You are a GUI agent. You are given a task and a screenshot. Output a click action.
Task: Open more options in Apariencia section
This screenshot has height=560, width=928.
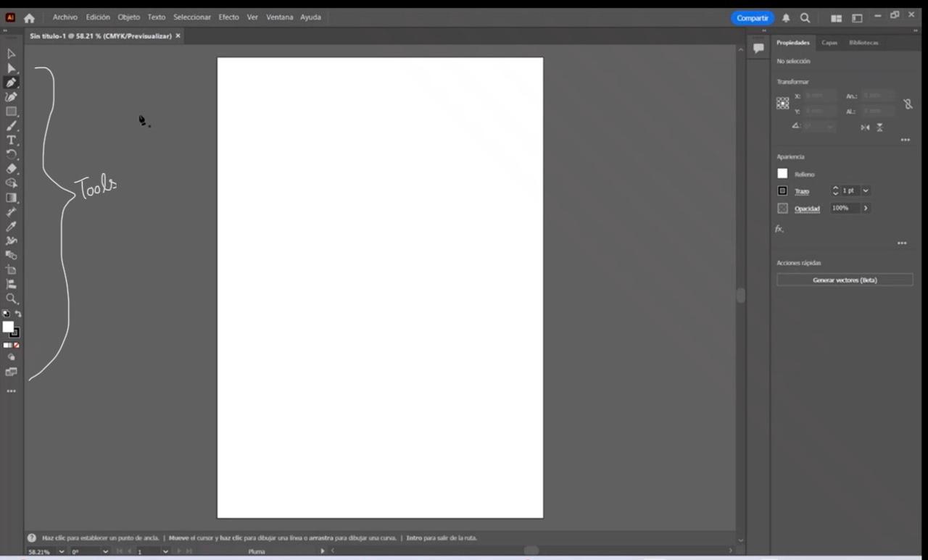pyautogui.click(x=902, y=243)
